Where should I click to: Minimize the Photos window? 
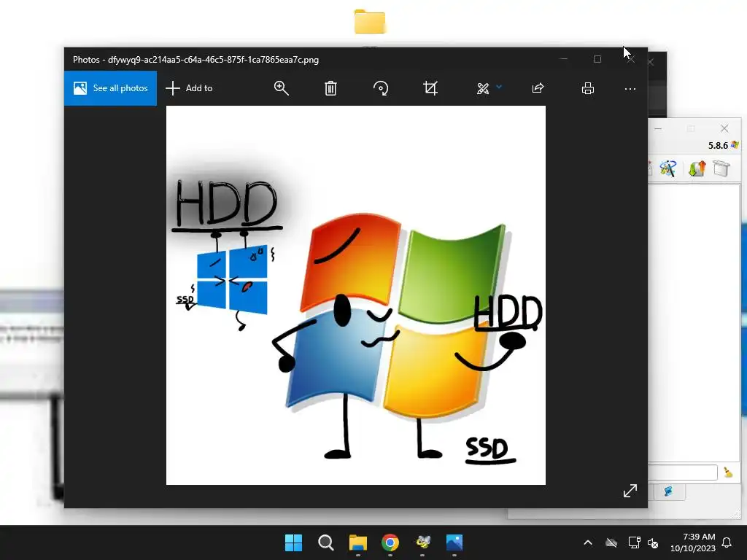point(564,59)
